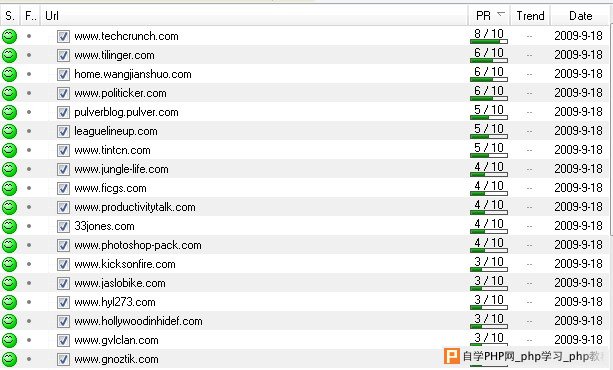The width and height of the screenshot is (613, 370).
Task: Click the flag dot in the www.tilinger.com row
Action: coord(29,55)
